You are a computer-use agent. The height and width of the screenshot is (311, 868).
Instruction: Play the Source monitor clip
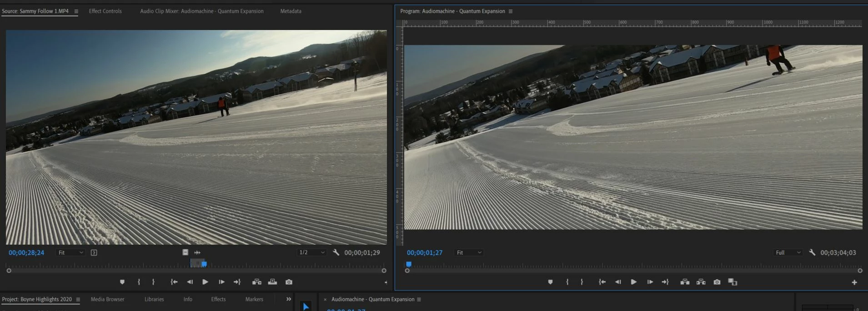205,282
